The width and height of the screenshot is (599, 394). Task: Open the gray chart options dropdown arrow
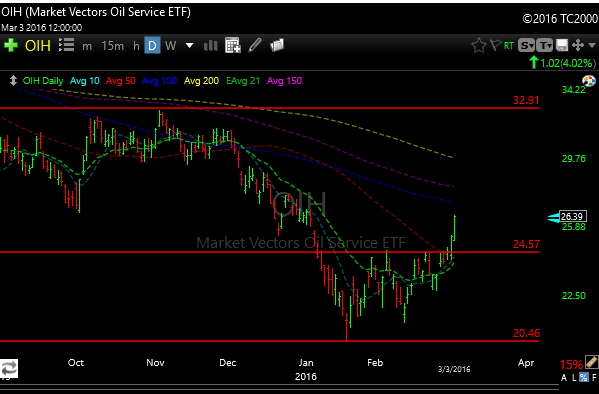click(x=592, y=45)
